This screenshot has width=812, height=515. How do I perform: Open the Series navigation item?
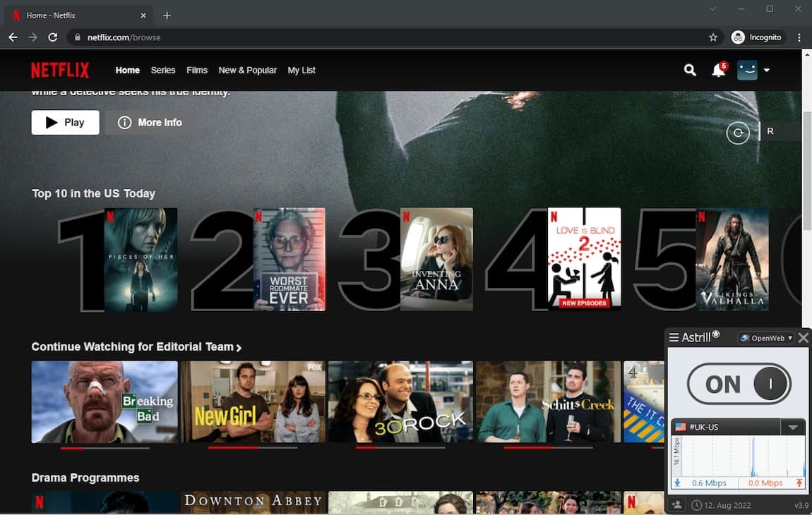tap(163, 70)
